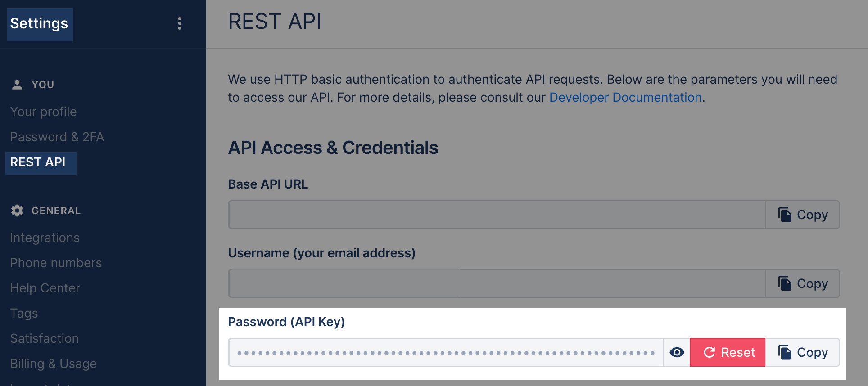Image resolution: width=868 pixels, height=386 pixels.
Task: Open Your profile settings
Action: click(x=43, y=112)
